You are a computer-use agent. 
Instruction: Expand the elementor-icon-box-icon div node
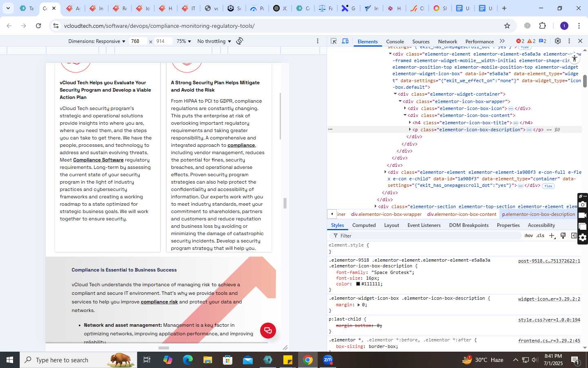[x=405, y=108]
